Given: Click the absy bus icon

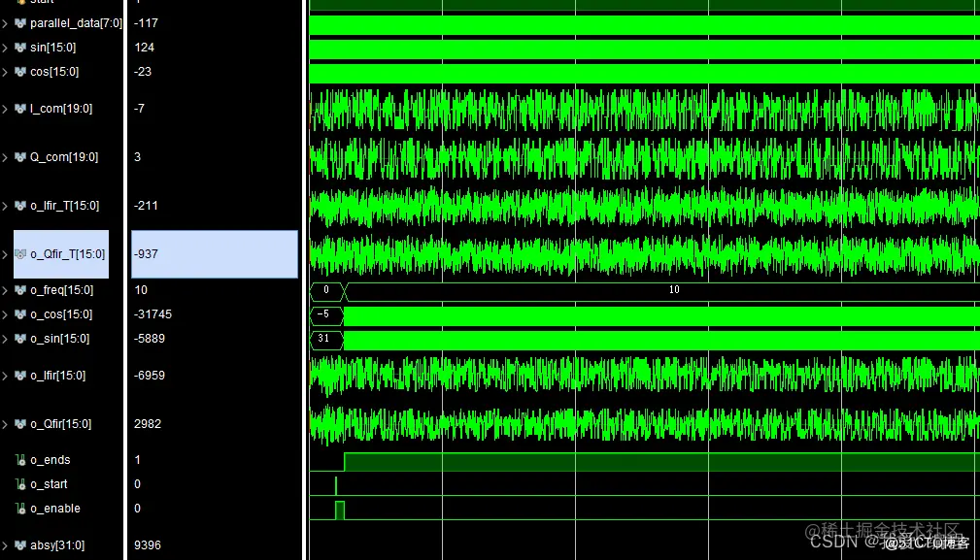Looking at the screenshot, I should tap(20, 545).
